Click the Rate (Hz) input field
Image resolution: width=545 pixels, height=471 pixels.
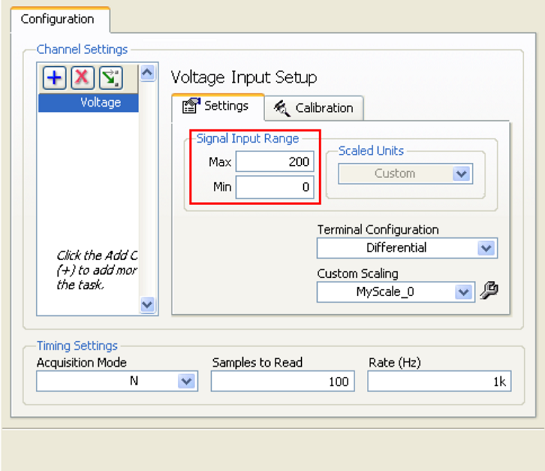point(439,381)
